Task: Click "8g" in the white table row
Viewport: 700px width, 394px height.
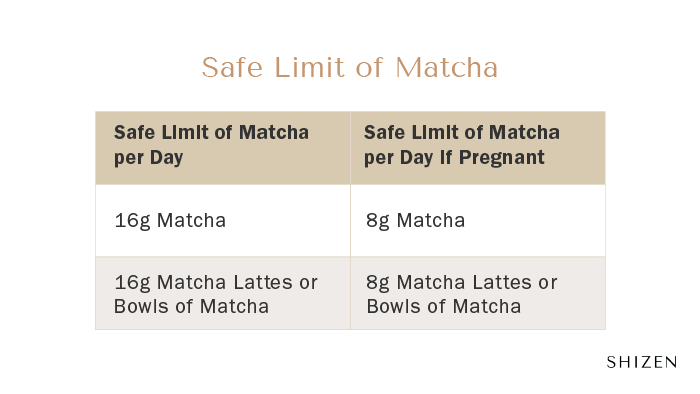Action: 378,221
